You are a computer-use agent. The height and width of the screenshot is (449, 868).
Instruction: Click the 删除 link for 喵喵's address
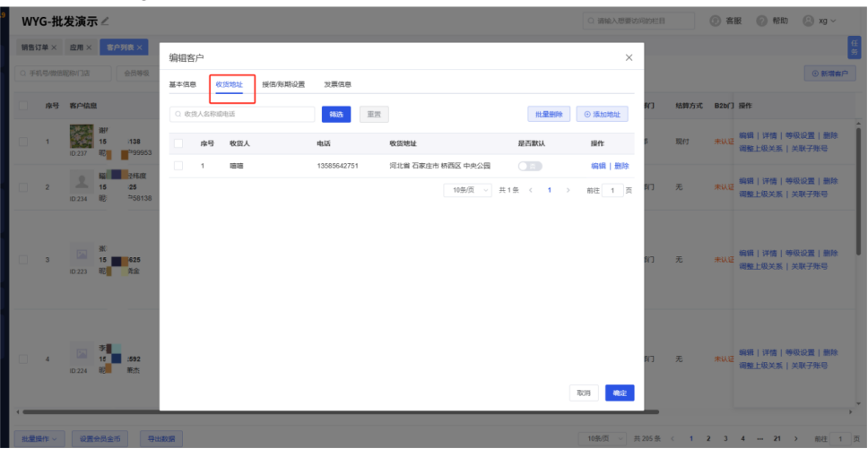coord(621,166)
